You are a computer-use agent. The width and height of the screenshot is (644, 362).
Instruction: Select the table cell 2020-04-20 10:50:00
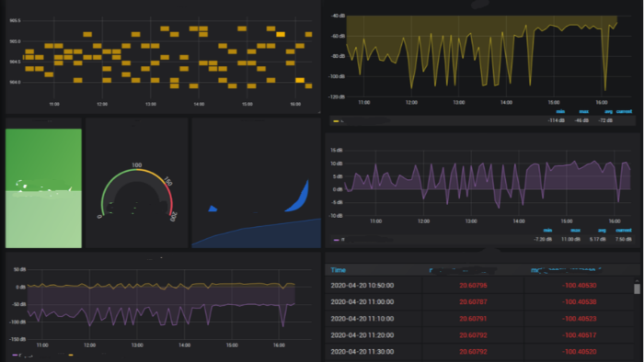(362, 286)
